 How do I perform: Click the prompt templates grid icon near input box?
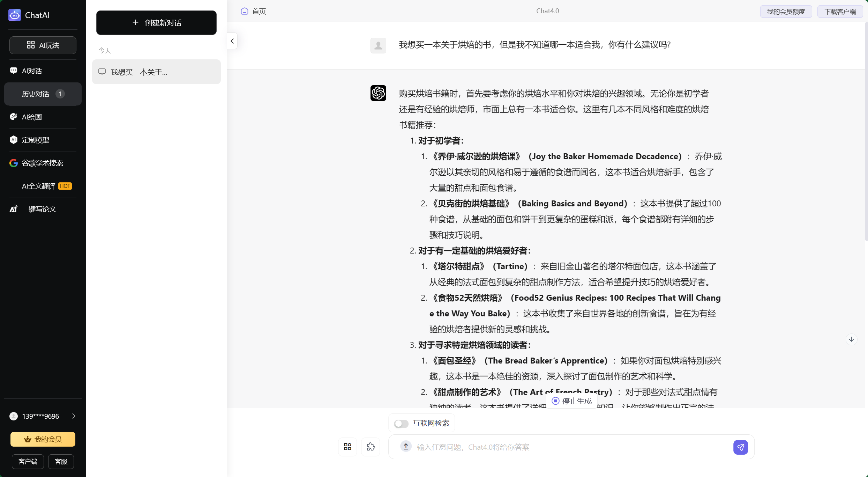[x=347, y=447]
